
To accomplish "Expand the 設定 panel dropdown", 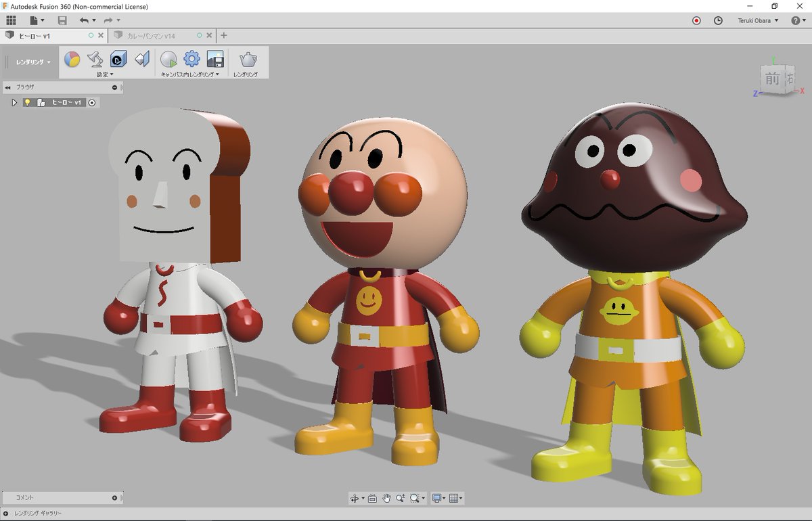I will (105, 74).
